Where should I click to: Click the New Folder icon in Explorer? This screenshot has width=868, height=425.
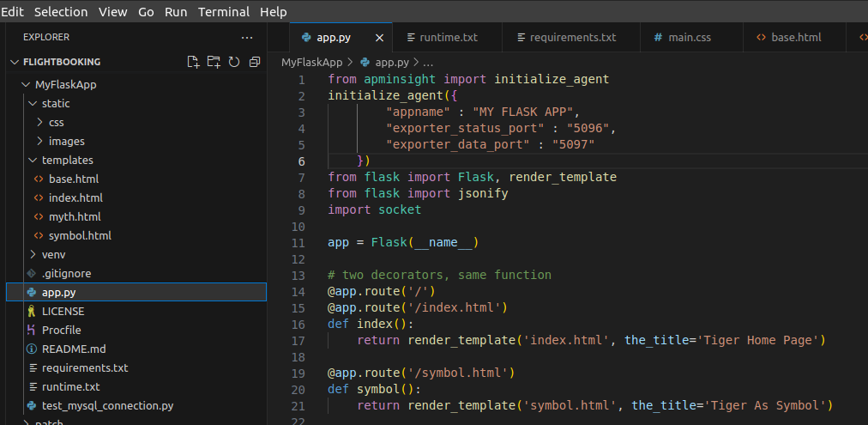(x=214, y=62)
